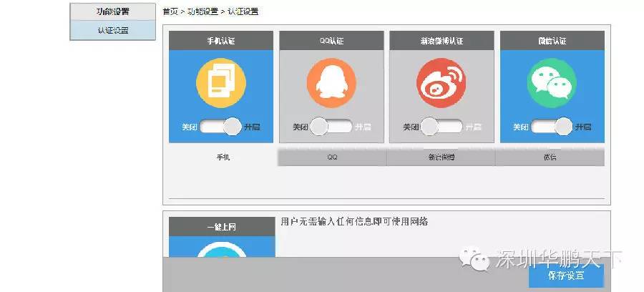Select the 手机 tab
This screenshot has height=292, width=644.
tap(223, 157)
